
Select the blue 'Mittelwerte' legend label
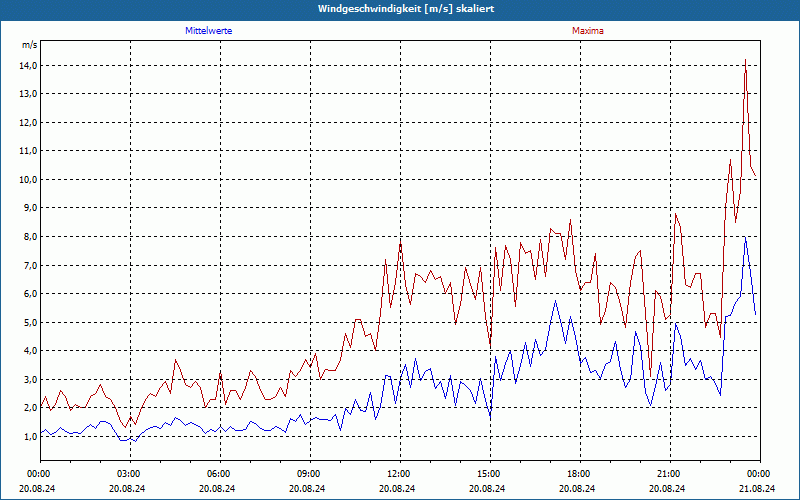tap(209, 31)
